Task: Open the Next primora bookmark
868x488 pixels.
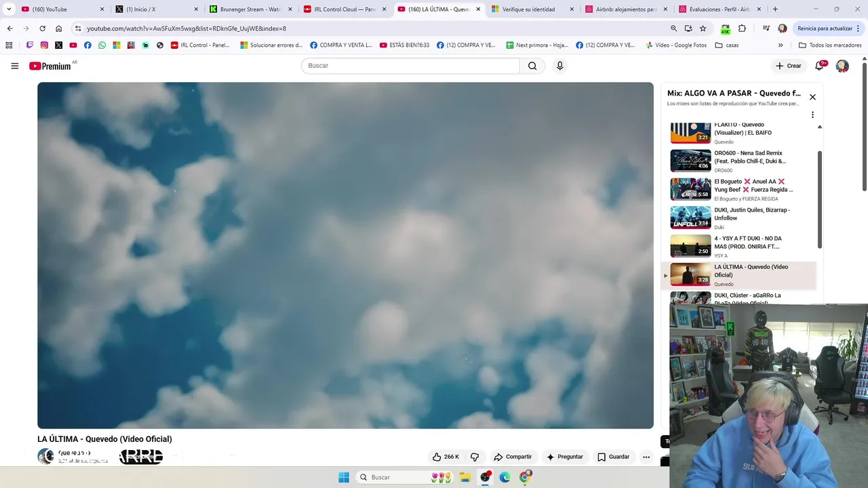Action: coord(537,45)
